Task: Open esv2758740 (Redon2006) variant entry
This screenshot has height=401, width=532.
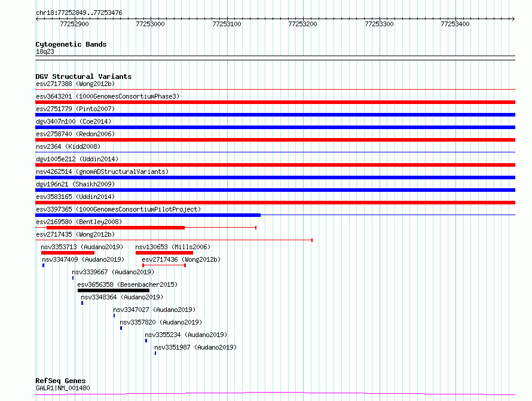Action: pyautogui.click(x=75, y=134)
